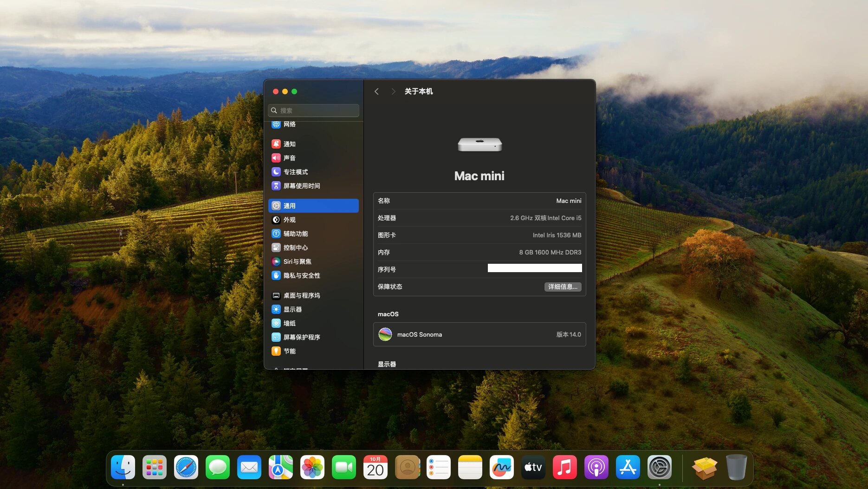Click the macOS Sonoma icon

coord(385,334)
